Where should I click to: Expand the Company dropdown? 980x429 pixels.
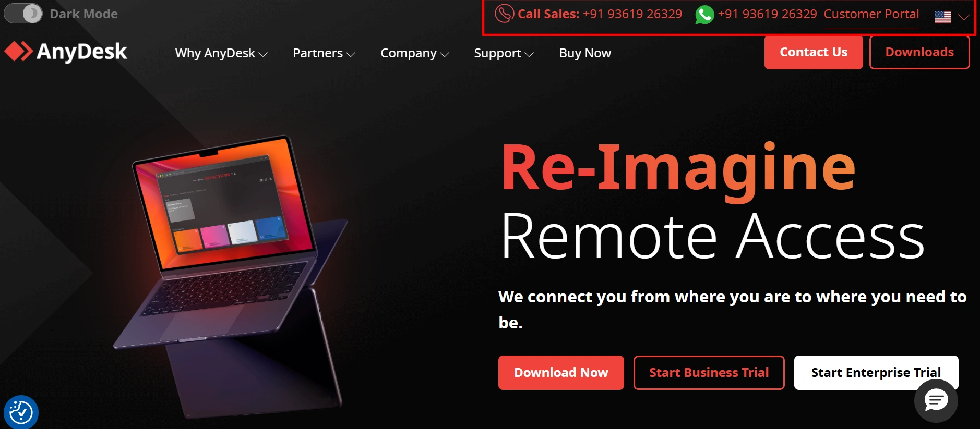click(414, 53)
